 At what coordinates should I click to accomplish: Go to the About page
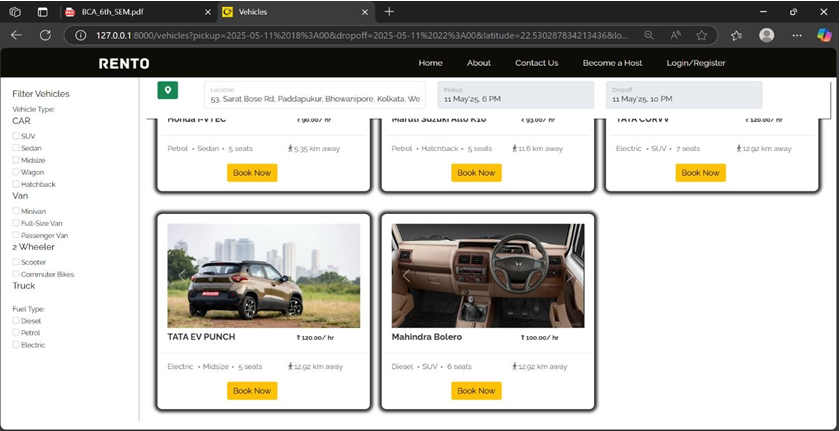click(479, 63)
